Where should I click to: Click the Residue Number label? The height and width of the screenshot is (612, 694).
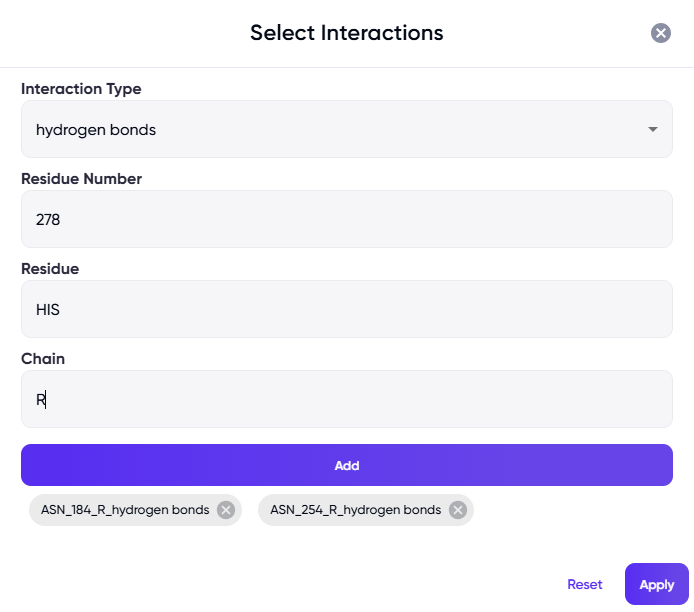point(81,179)
